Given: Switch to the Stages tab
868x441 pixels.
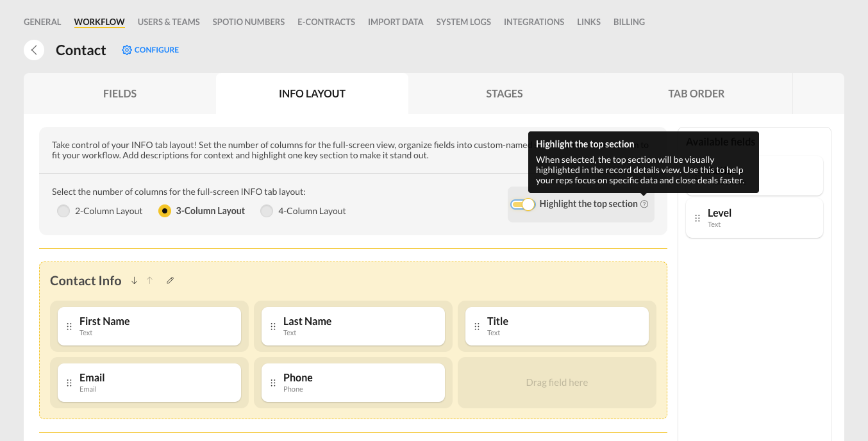Looking at the screenshot, I should pos(505,94).
